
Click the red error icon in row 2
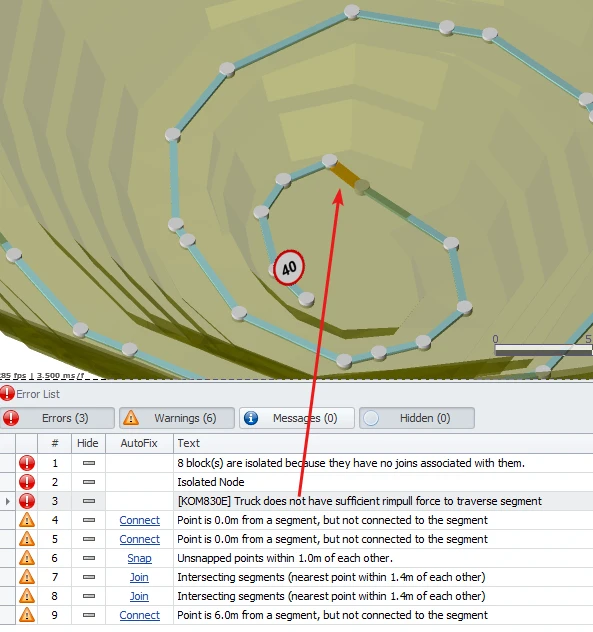[x=27, y=482]
